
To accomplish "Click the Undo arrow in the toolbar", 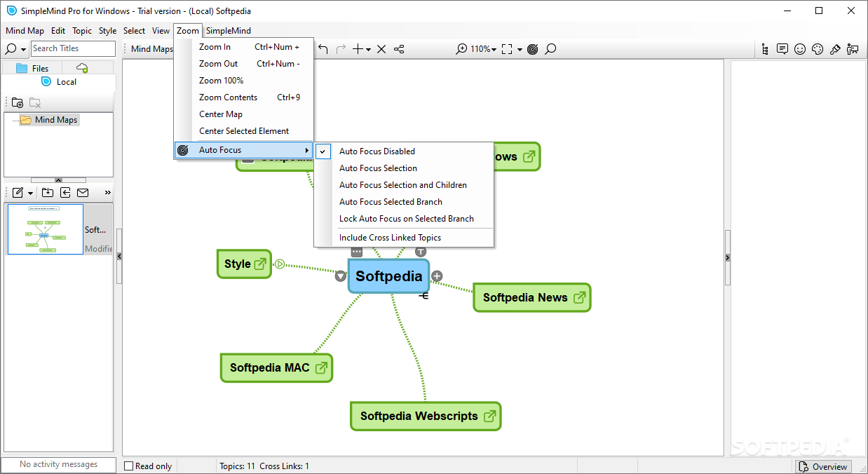I will [323, 49].
